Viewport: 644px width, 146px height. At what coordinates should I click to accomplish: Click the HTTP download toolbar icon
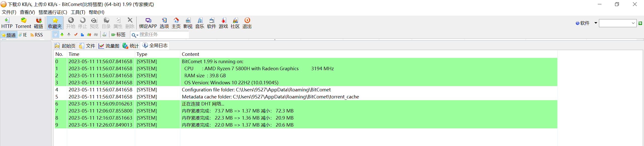7,23
